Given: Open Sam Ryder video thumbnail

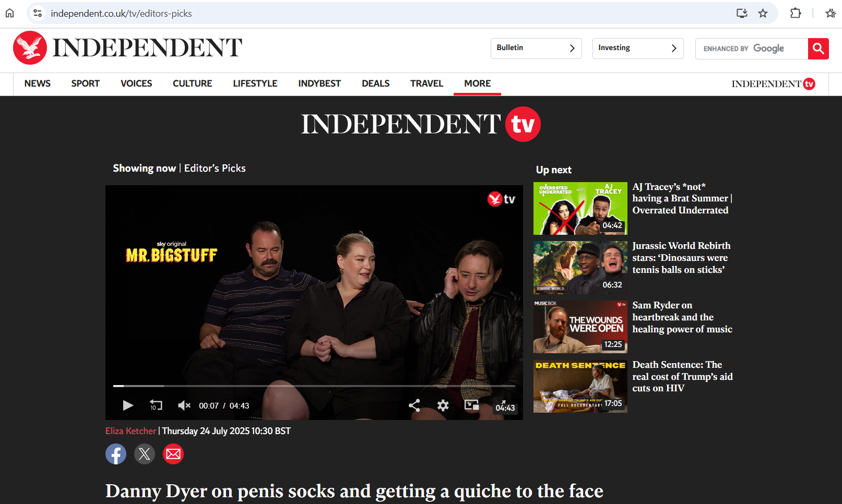Looking at the screenshot, I should click(x=580, y=327).
